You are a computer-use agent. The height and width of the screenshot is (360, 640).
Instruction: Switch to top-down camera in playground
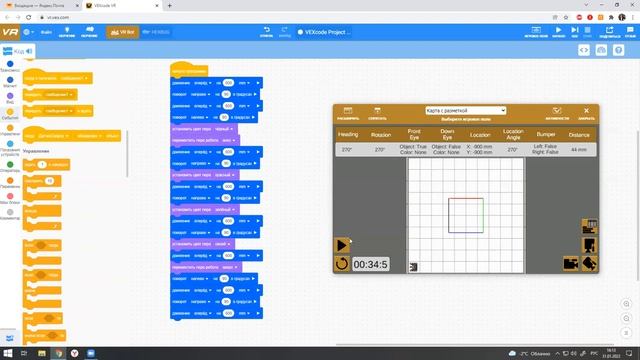coord(589,245)
